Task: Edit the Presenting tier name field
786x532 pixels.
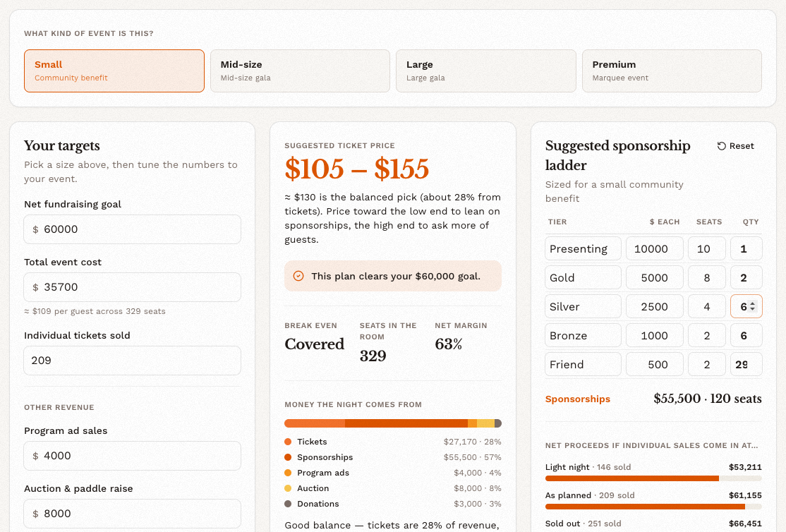Action: [x=583, y=248]
